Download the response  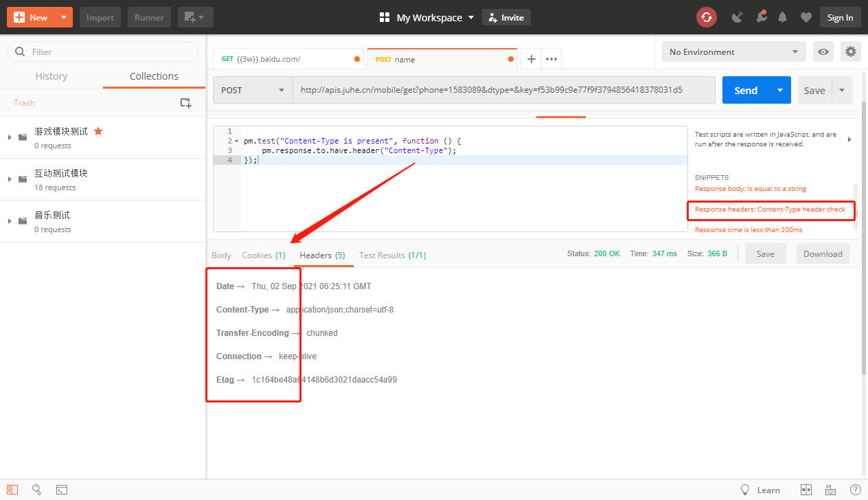[x=823, y=253]
